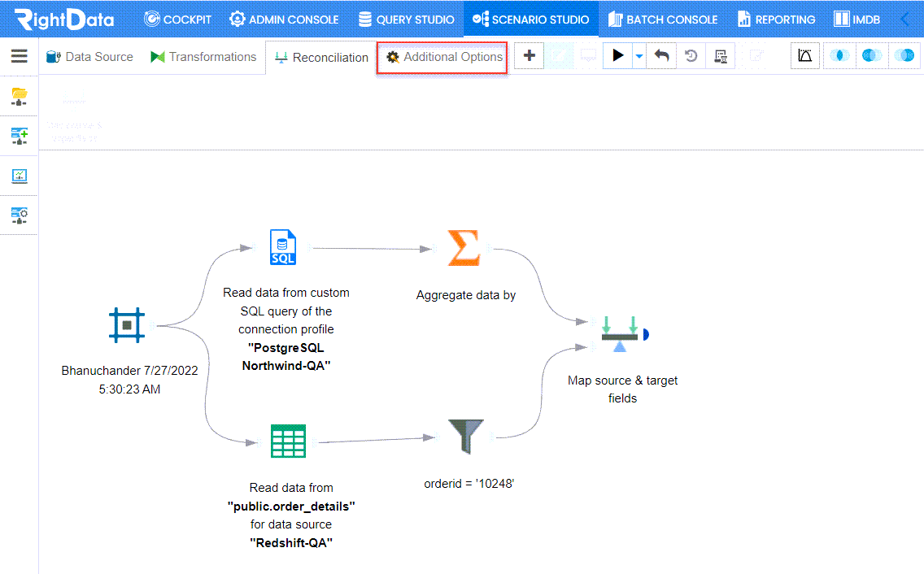Select the SQL custom query node icon

point(283,247)
